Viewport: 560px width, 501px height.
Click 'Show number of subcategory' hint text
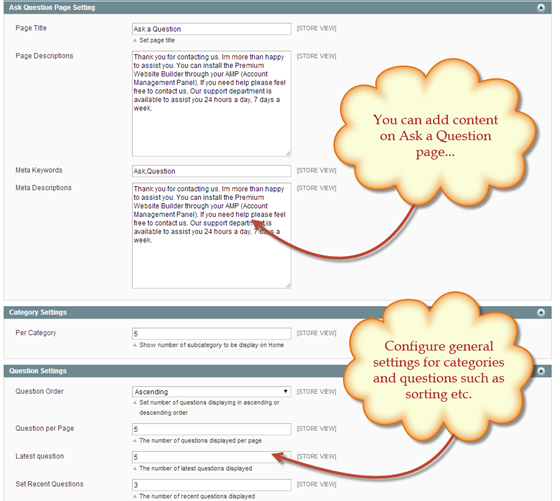coord(211,345)
